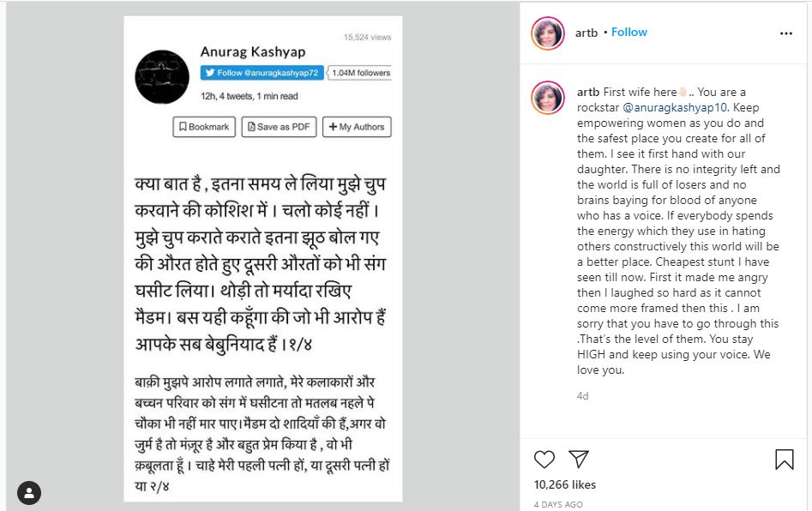Image resolution: width=812 pixels, height=511 pixels.
Task: Click Save as PDF button
Action: point(279,127)
